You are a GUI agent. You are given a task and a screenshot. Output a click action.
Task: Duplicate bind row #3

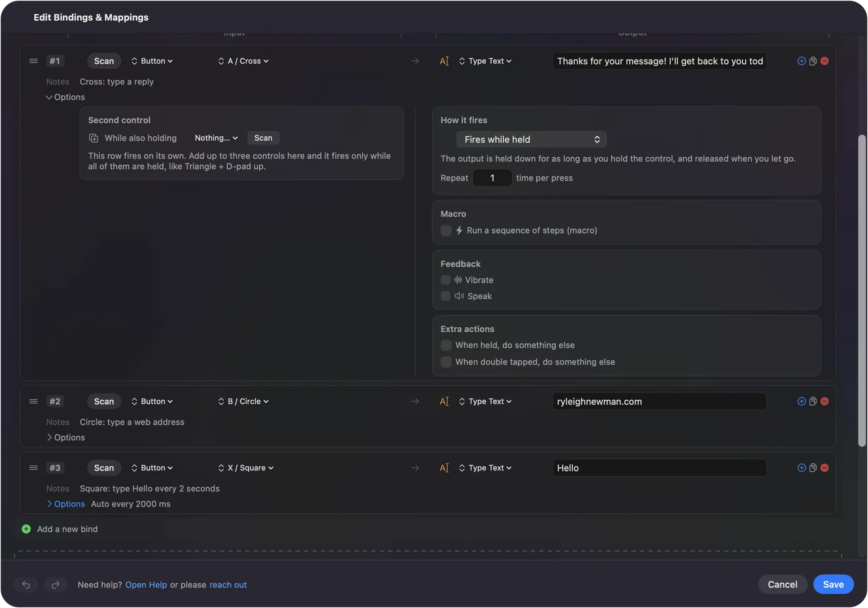813,467
